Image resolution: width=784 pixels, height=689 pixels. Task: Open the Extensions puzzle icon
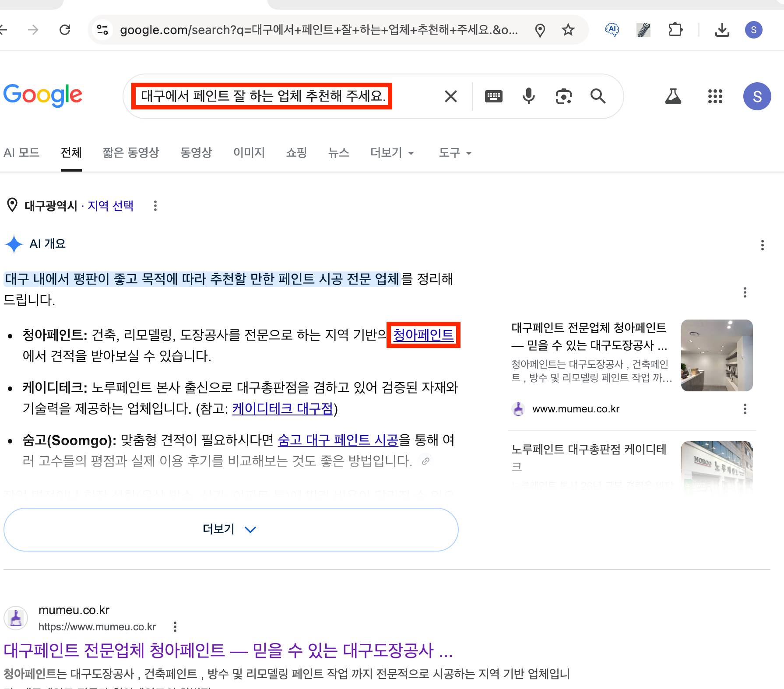[x=675, y=30]
